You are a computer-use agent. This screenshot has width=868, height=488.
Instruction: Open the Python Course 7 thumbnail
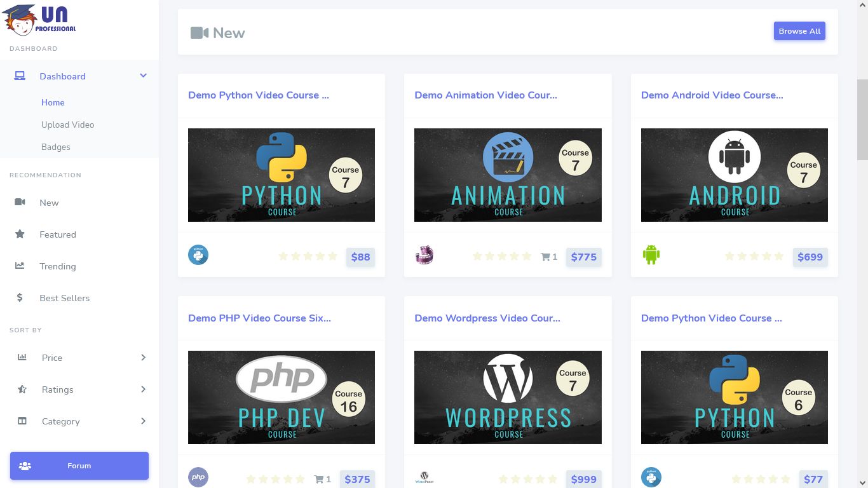(281, 175)
